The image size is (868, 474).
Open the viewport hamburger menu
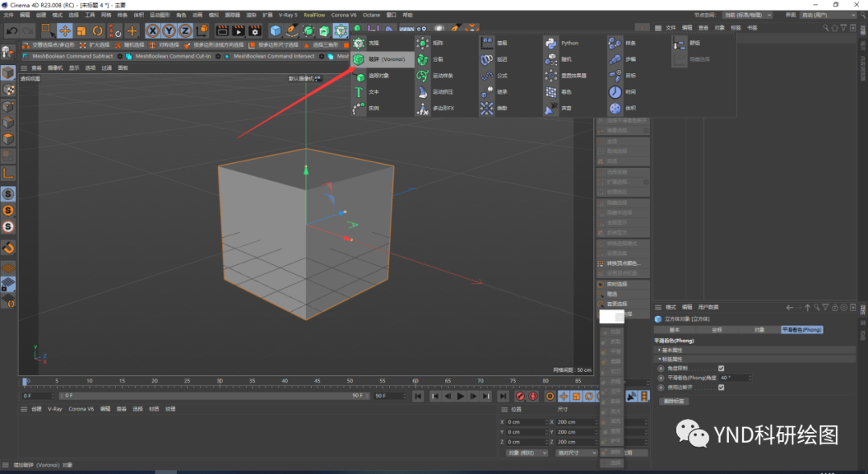point(24,68)
